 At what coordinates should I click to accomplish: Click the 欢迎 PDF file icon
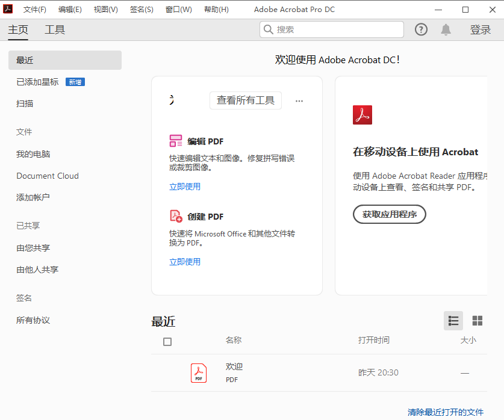pyautogui.click(x=199, y=373)
